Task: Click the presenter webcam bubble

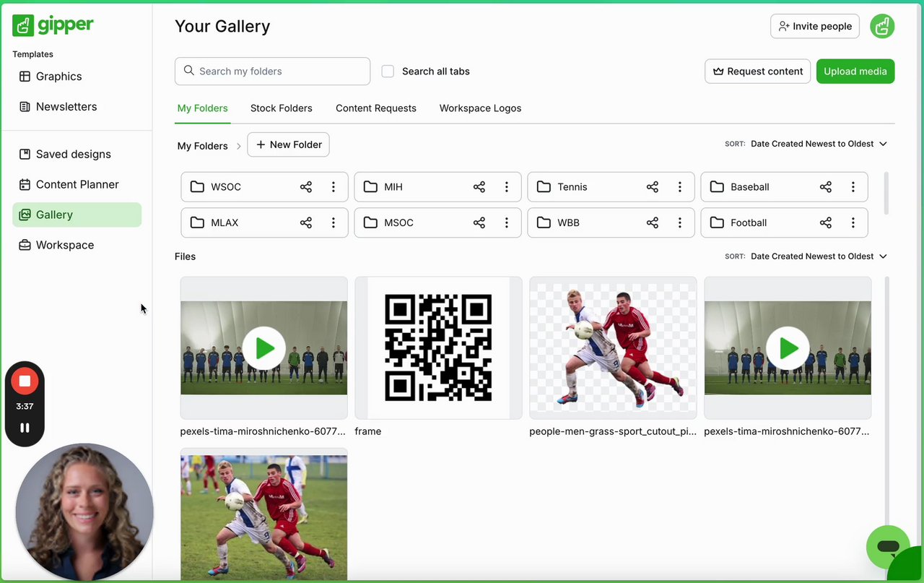Action: point(84,511)
